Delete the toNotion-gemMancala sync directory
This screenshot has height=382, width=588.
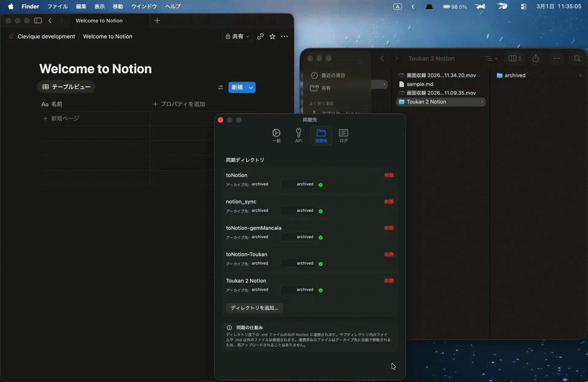coord(389,228)
